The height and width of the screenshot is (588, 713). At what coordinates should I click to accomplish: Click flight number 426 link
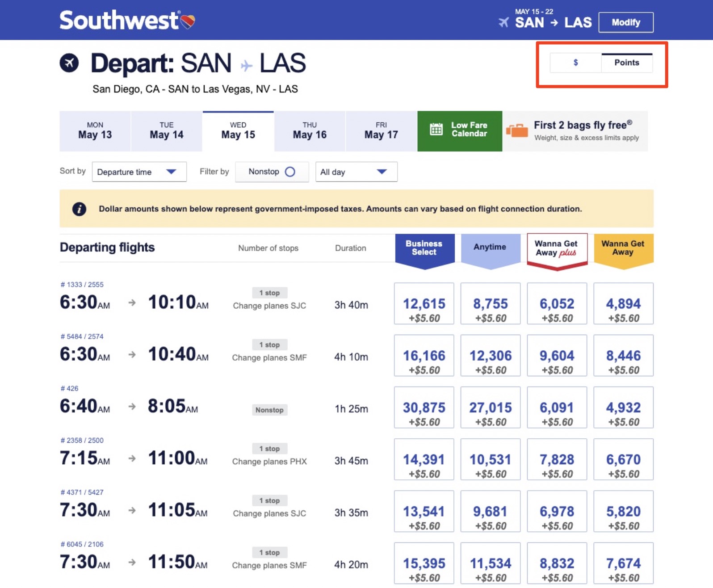coord(69,388)
